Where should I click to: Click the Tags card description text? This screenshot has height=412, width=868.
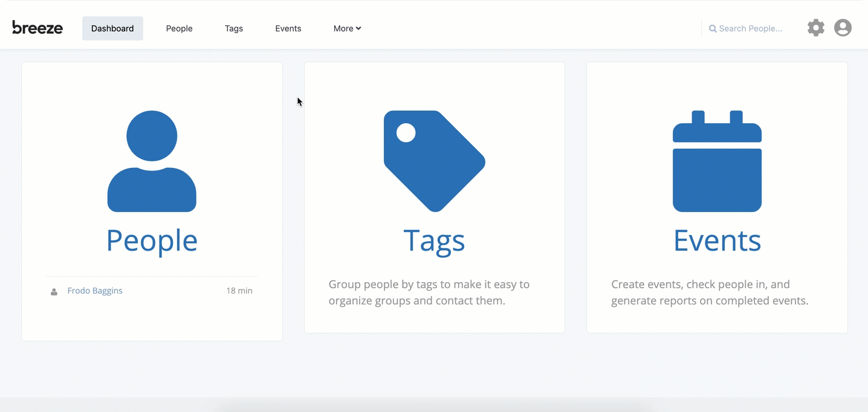pyautogui.click(x=429, y=292)
